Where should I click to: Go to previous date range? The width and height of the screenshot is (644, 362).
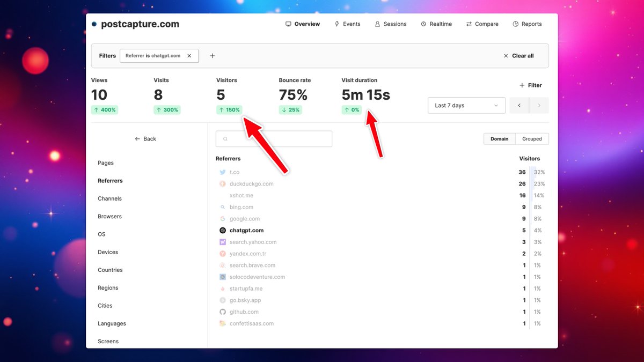pos(519,106)
